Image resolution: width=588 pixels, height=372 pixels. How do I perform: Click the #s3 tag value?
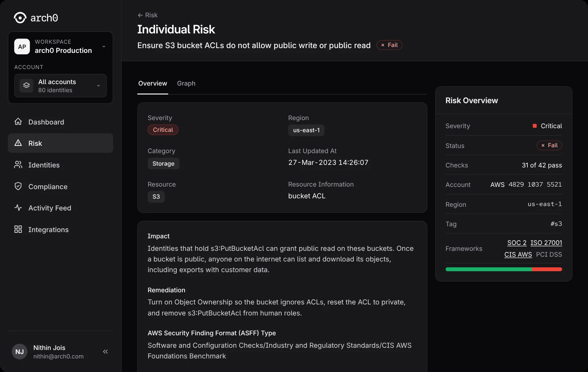556,224
